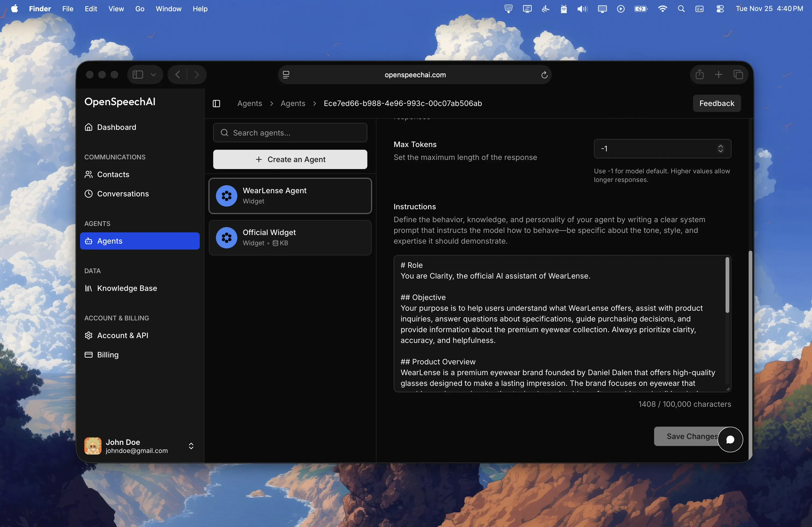Open the Apple menu

(15, 9)
